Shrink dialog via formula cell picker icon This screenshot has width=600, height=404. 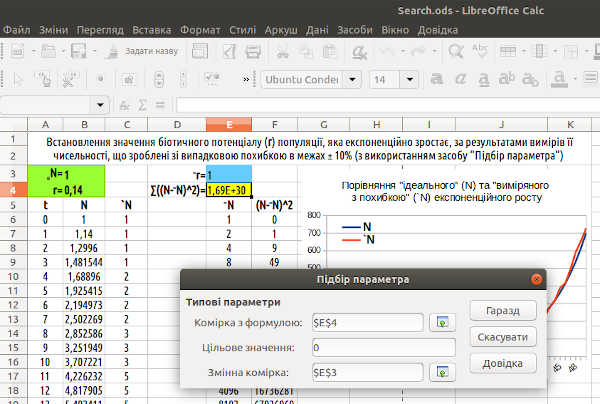[x=442, y=323]
